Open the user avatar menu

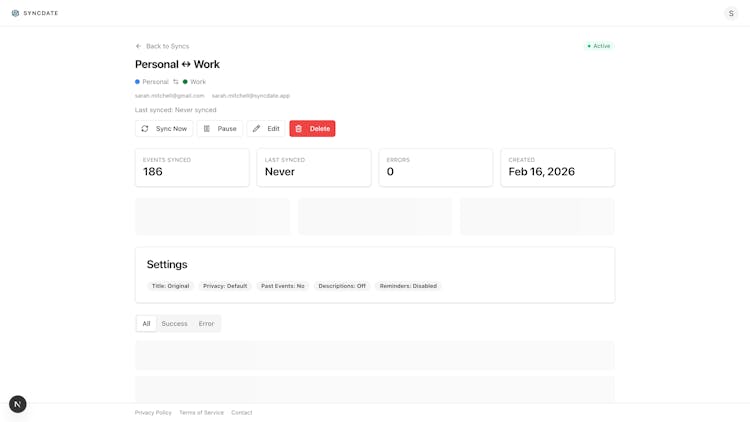pyautogui.click(x=731, y=13)
